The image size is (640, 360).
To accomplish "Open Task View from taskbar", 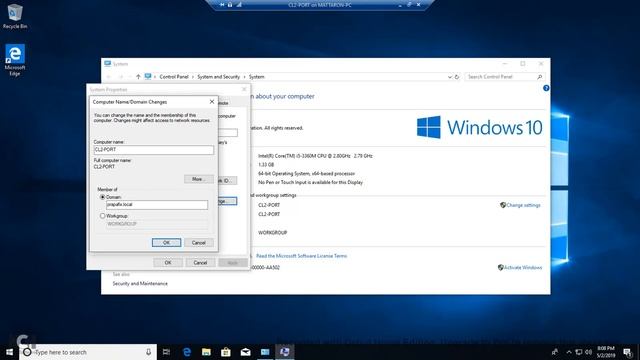I will 166,352.
